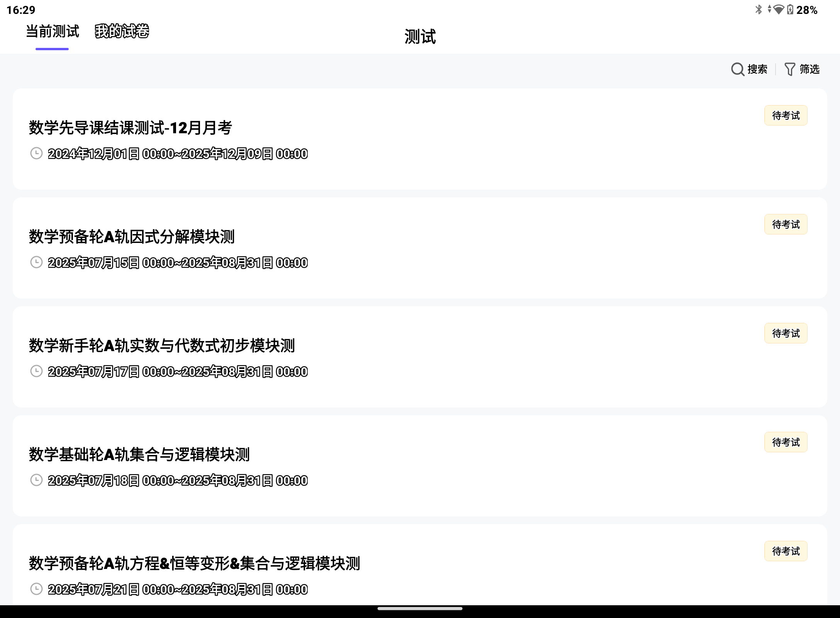
Task: Open the 筛选 filter option
Action: point(810,70)
